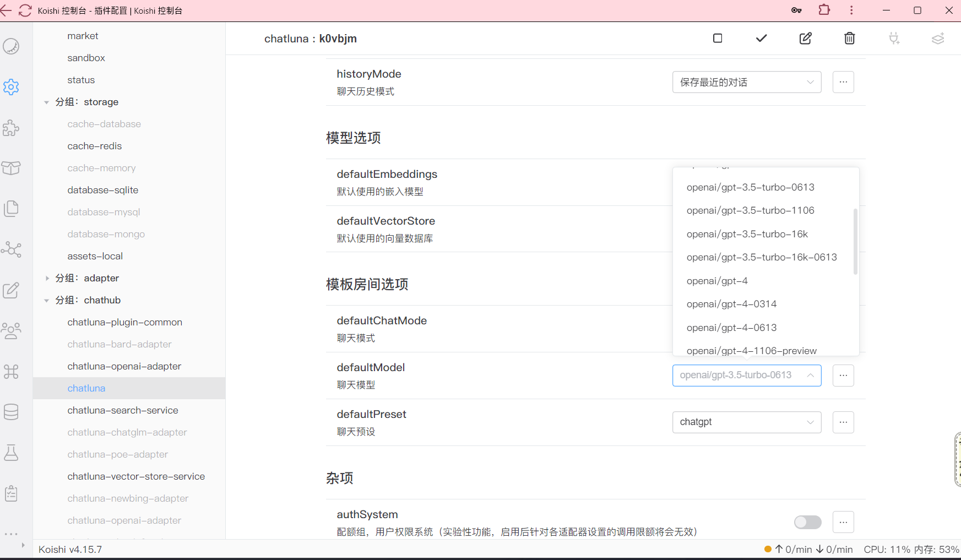Image resolution: width=961 pixels, height=560 pixels.
Task: Open the database icon in left sidebar
Action: (x=11, y=412)
